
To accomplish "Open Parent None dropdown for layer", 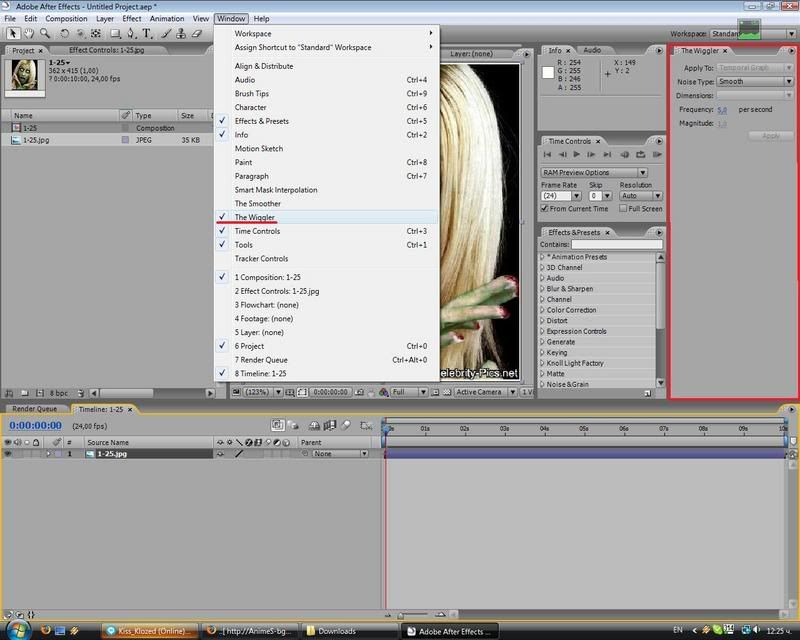I will pyautogui.click(x=340, y=454).
